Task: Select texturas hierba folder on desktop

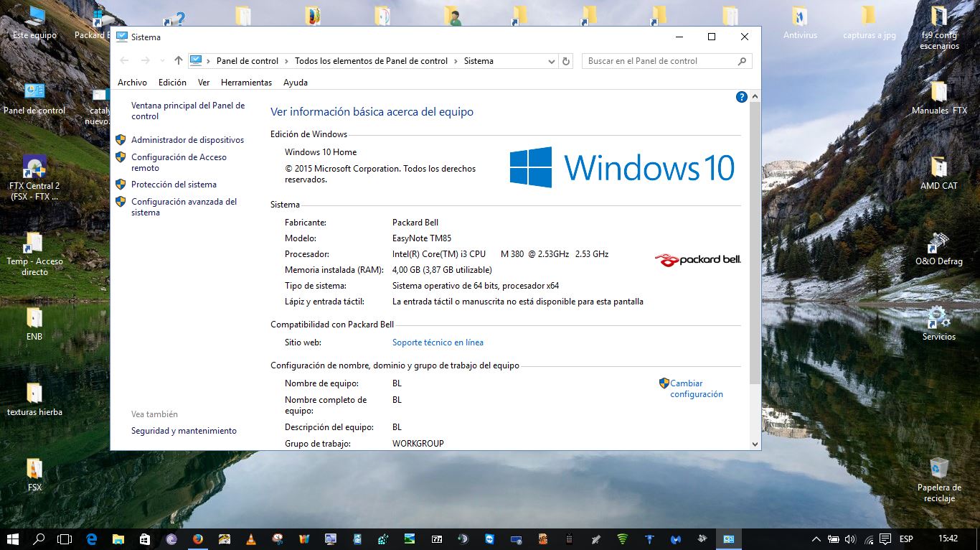Action: point(34,400)
